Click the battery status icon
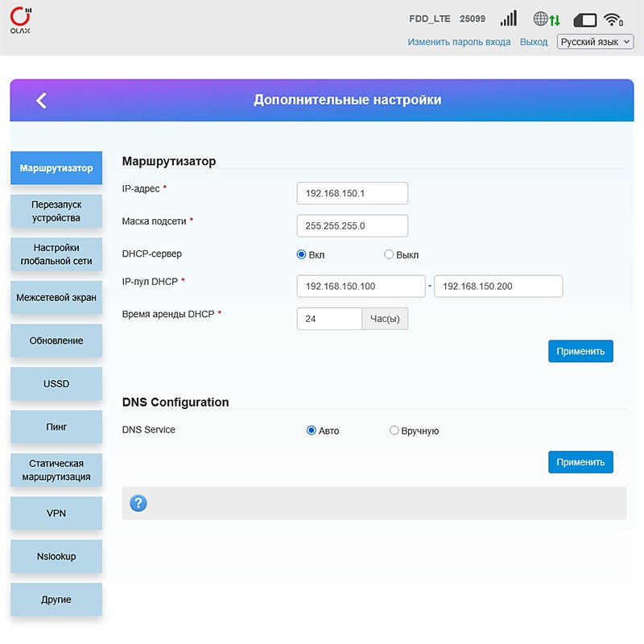Screen dimensions: 644x644 pos(584,19)
